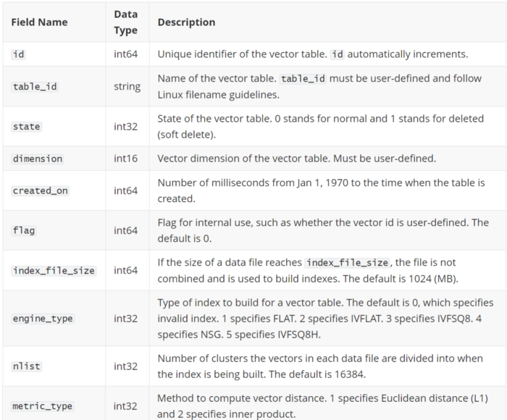Click inline table_id code in description
The image size is (507, 420).
[303, 79]
